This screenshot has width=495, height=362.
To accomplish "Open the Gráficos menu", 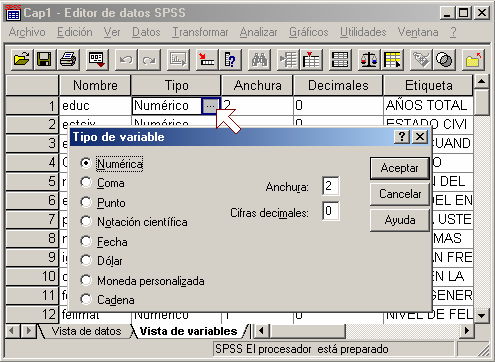I will [x=309, y=32].
